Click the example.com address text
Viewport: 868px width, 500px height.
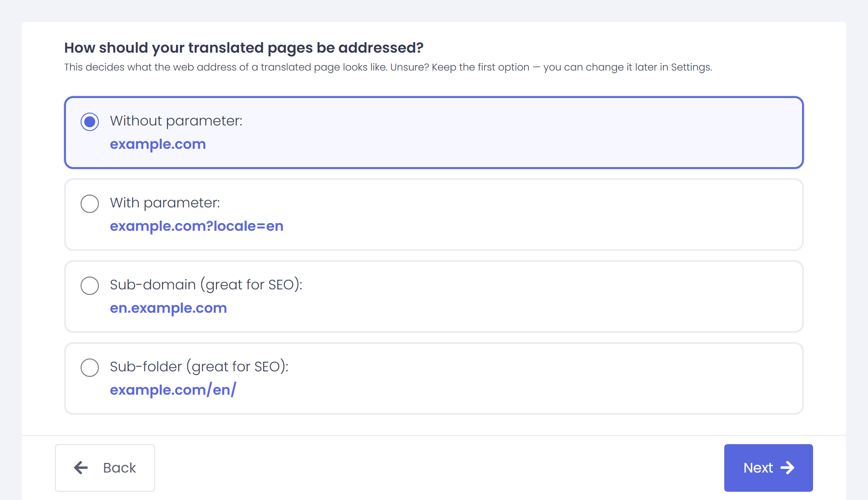[158, 144]
